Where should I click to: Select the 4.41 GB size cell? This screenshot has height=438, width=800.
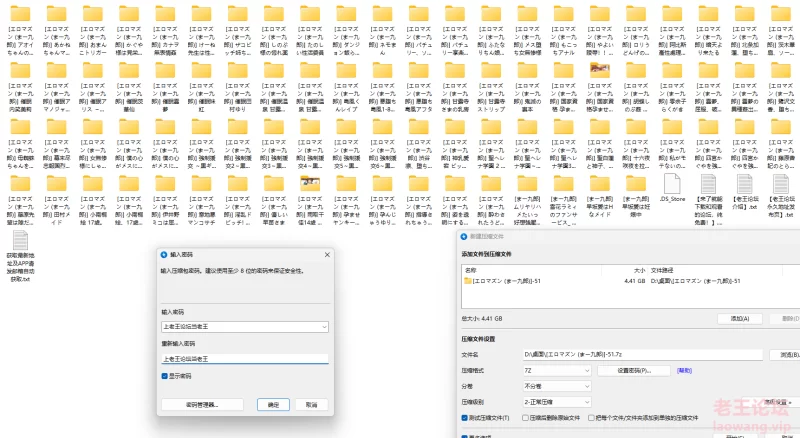pos(635,281)
